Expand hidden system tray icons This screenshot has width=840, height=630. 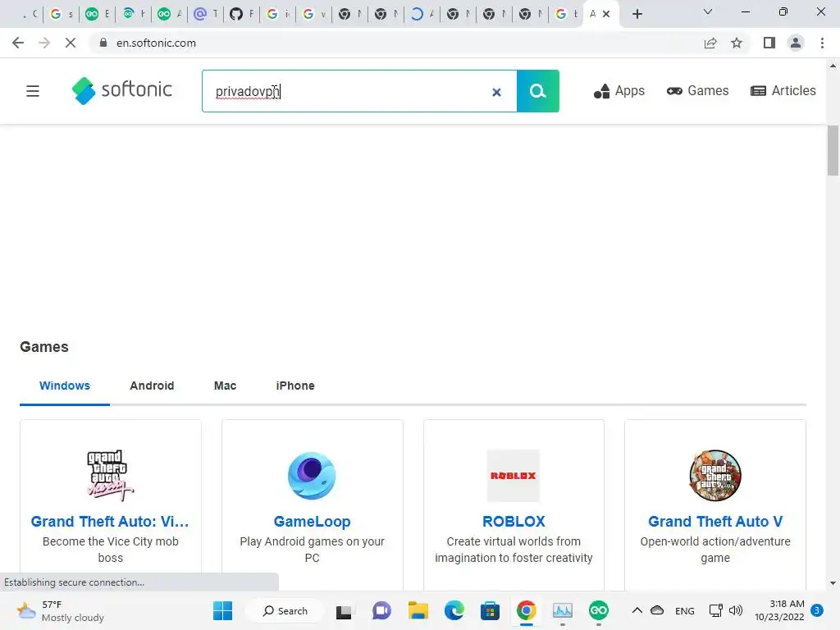(637, 610)
